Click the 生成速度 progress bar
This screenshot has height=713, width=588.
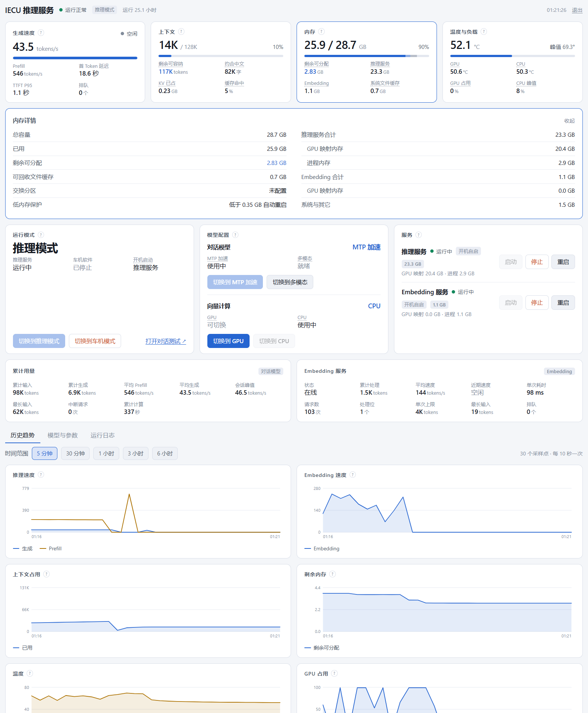75,58
